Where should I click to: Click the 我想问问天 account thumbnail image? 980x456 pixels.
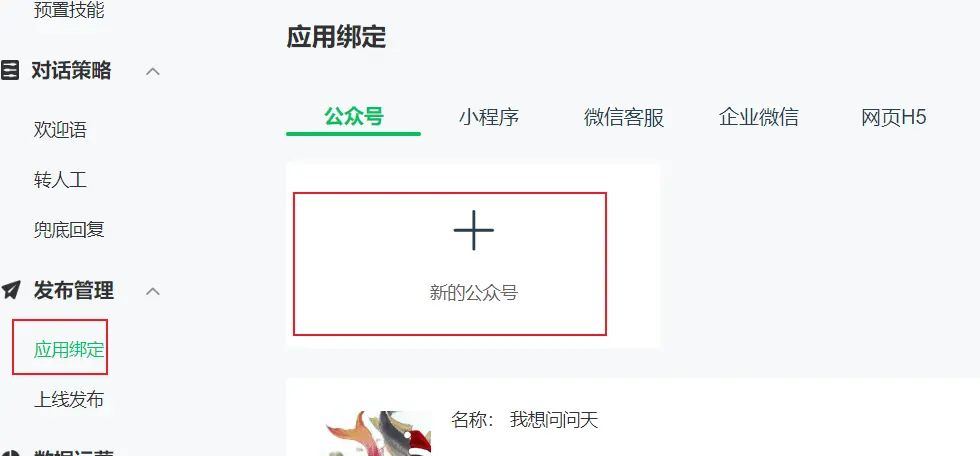pyautogui.click(x=378, y=434)
